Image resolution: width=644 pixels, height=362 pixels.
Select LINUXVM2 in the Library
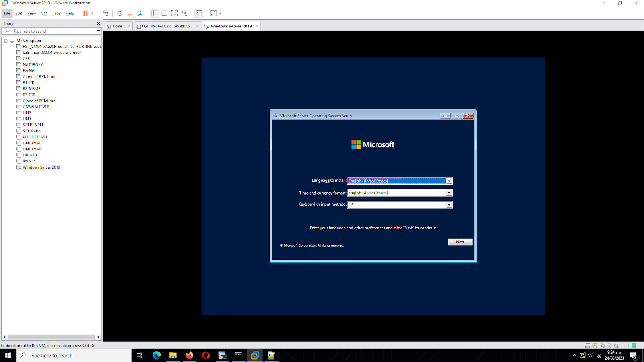pyautogui.click(x=32, y=149)
